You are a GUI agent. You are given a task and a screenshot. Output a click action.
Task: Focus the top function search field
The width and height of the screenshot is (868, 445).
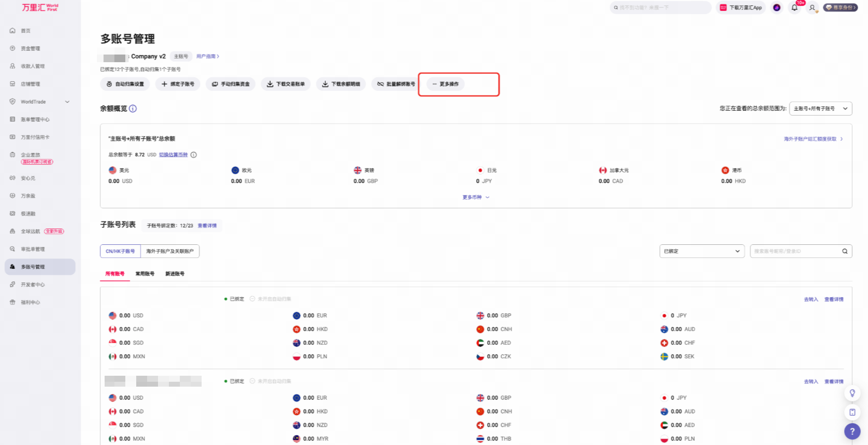(660, 8)
